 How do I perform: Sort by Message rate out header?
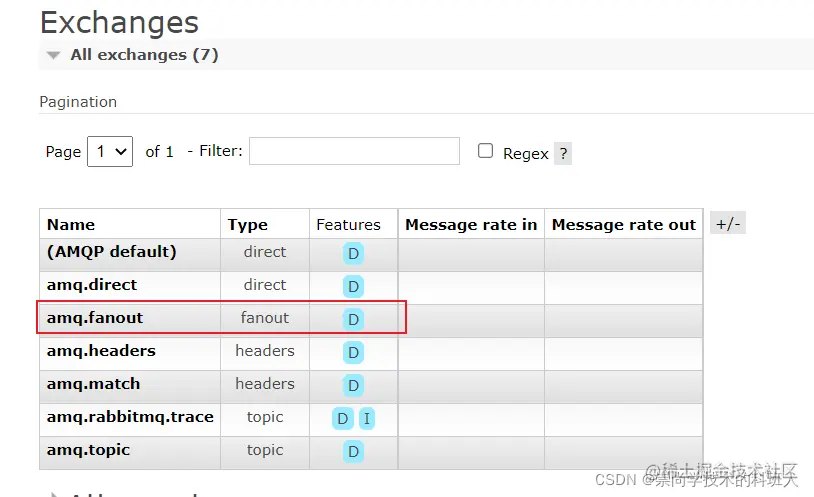(x=623, y=224)
